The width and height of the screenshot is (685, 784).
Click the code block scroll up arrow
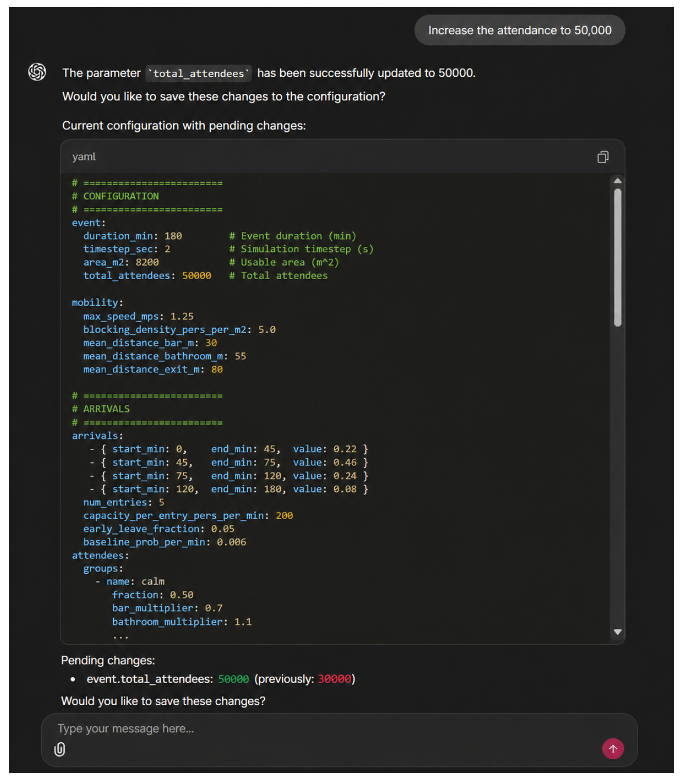pos(618,181)
